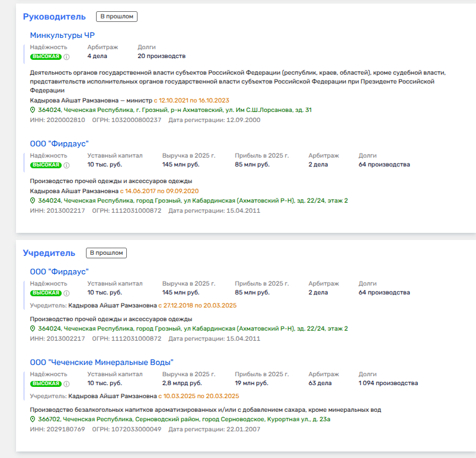This screenshot has height=458, width=476.
Task: Click 'ИНН: 2029180769' text
Action: click(57, 430)
